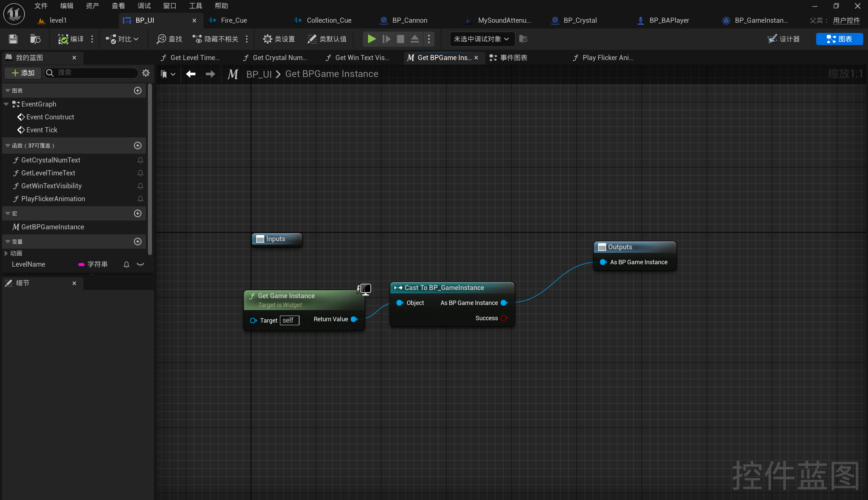
Task: Open Class Defaults (类默认值)
Action: (327, 39)
